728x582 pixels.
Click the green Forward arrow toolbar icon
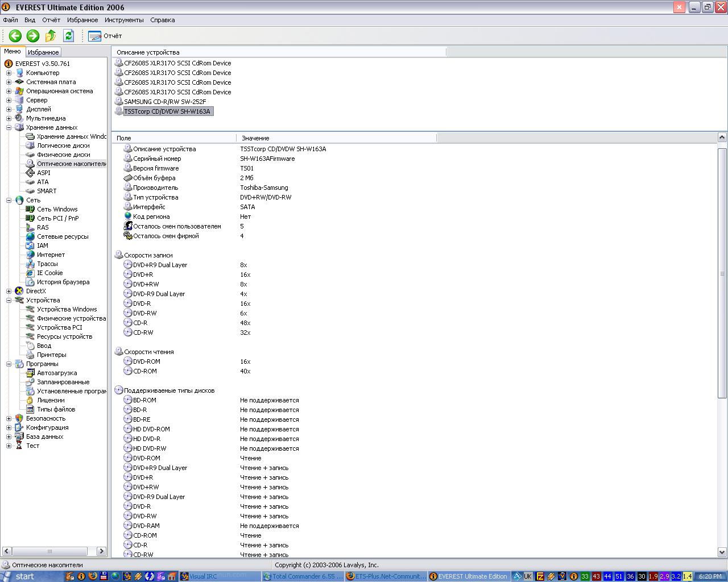coord(33,36)
